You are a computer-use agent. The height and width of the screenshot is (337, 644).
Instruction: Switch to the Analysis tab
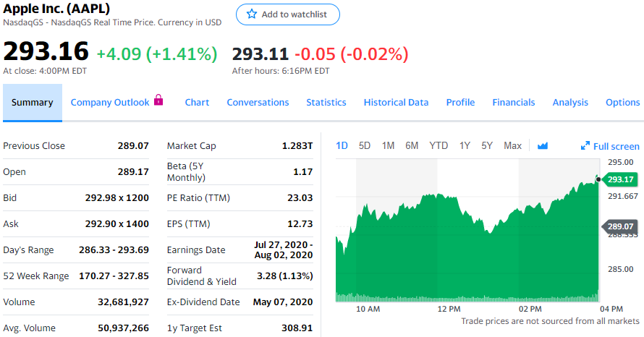(570, 103)
